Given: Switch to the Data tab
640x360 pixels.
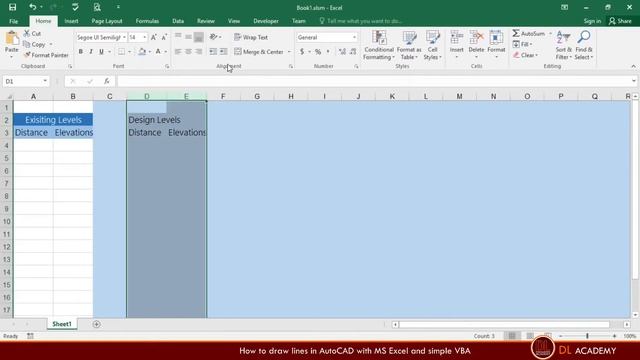Looking at the screenshot, I should coord(178,21).
